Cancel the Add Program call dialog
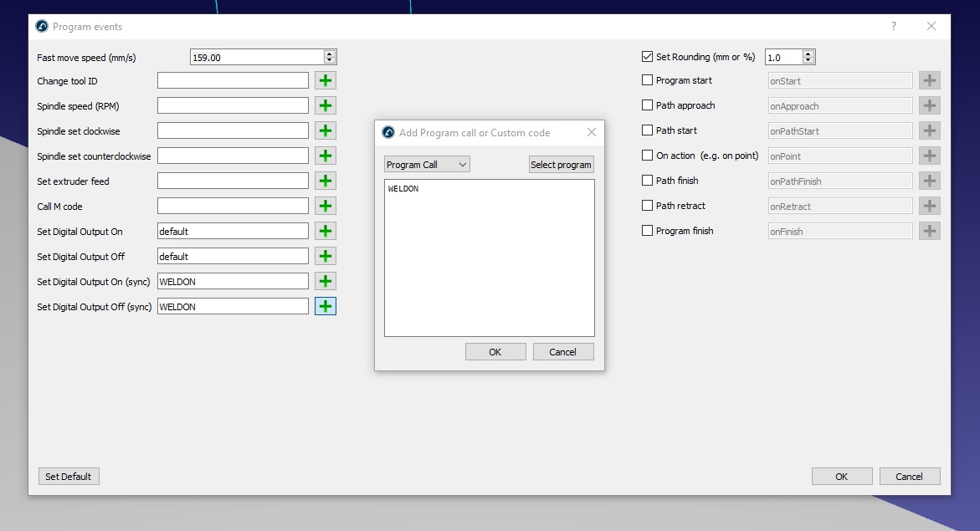980x531 pixels. (x=562, y=352)
